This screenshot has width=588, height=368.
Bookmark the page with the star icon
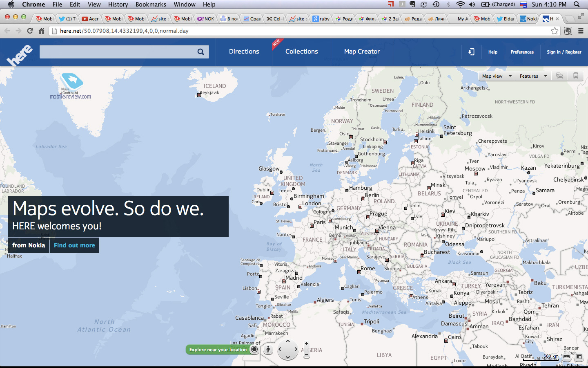click(x=555, y=31)
